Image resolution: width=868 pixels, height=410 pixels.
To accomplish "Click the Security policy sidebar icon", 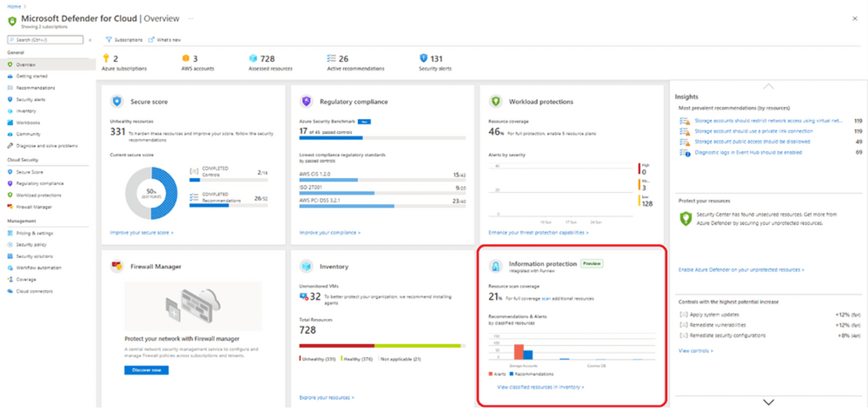I will pos(10,245).
